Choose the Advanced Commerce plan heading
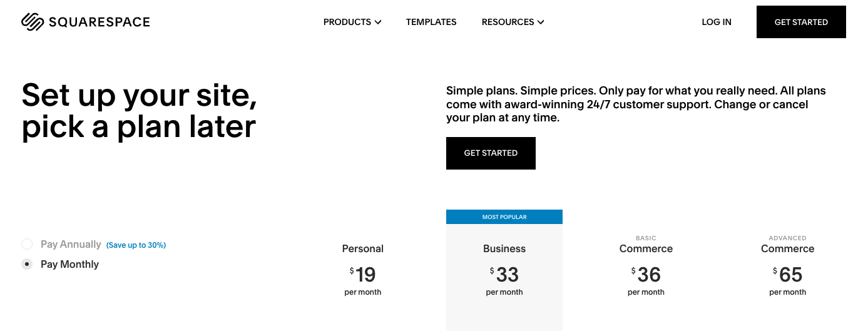Viewport: 868px width, 331px height. (787, 248)
